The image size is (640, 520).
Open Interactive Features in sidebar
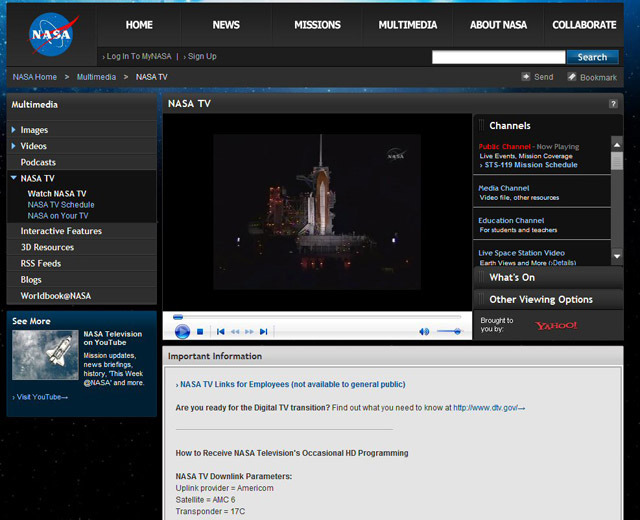click(x=61, y=231)
